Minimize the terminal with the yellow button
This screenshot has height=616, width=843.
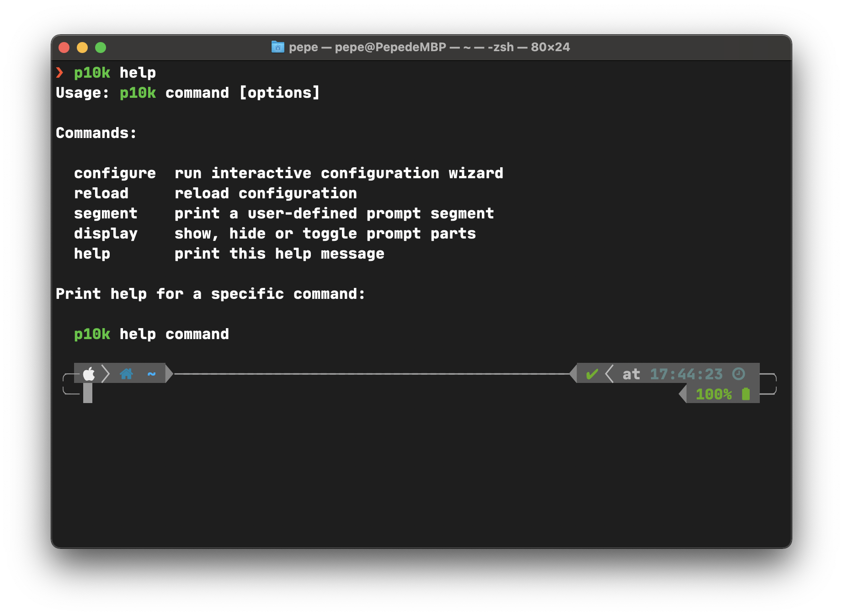coord(82,48)
